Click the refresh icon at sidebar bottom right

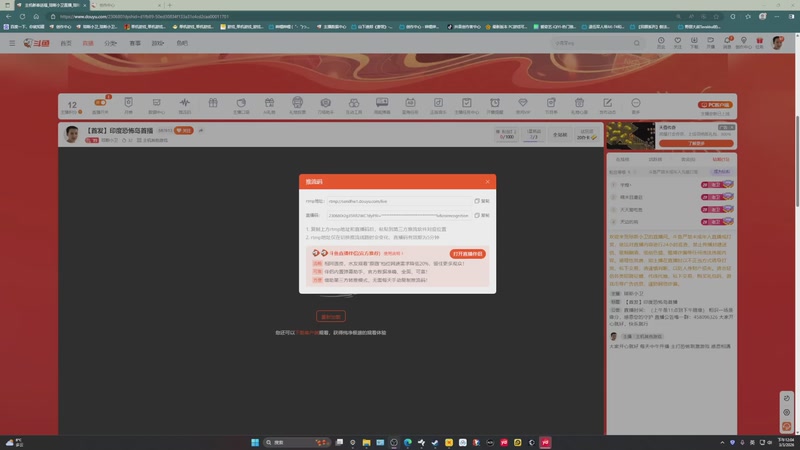tap(787, 398)
